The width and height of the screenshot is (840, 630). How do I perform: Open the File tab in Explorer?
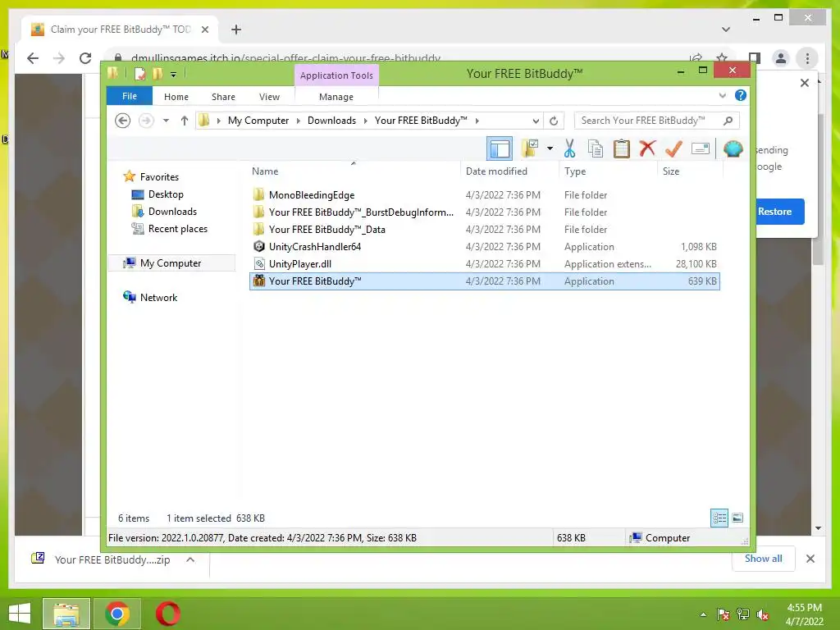click(130, 96)
